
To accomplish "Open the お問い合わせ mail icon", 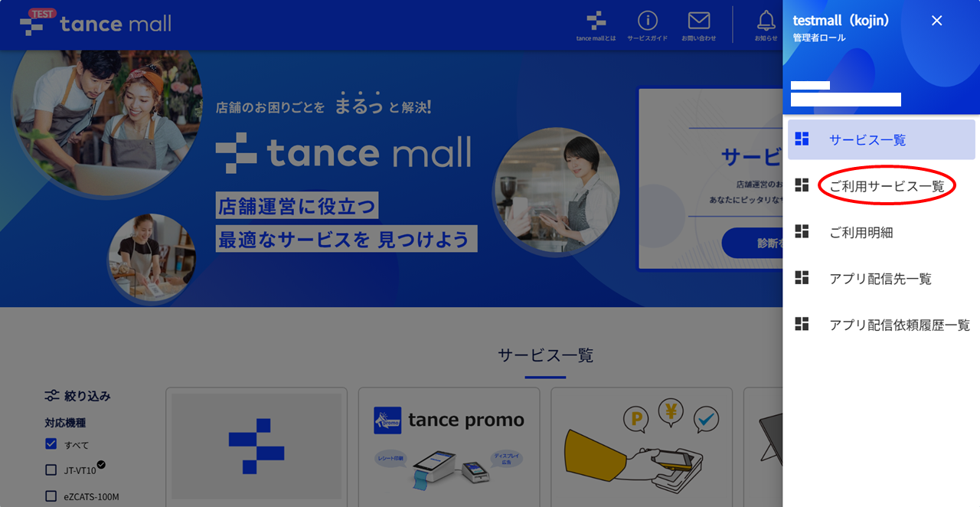I will 698,26.
